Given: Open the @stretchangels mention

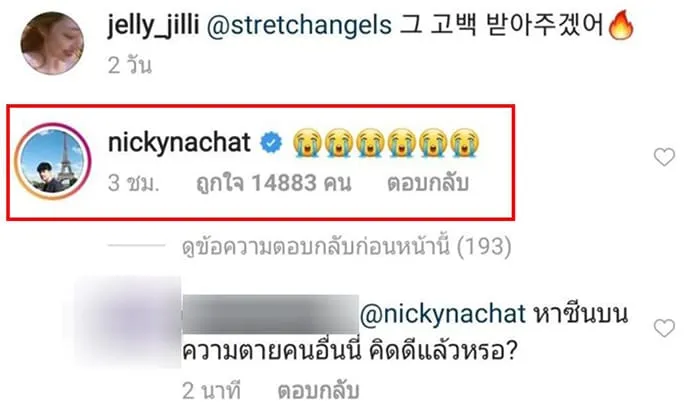Looking at the screenshot, I should (299, 25).
